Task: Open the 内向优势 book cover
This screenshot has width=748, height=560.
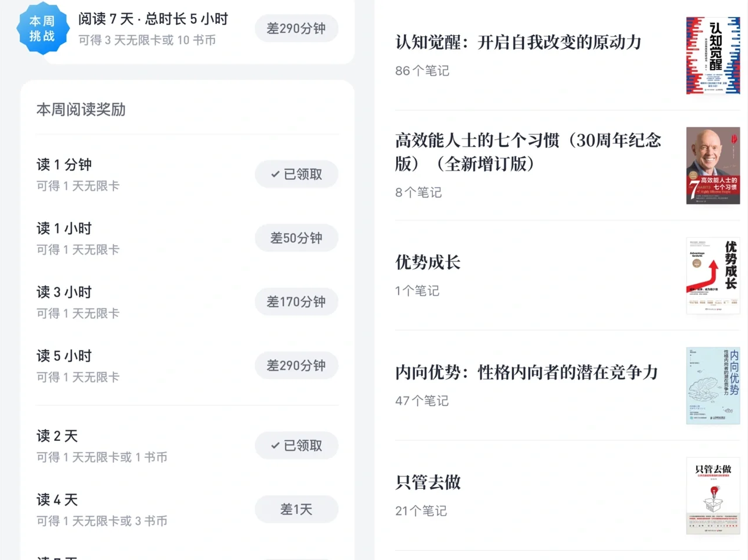Action: coord(712,385)
